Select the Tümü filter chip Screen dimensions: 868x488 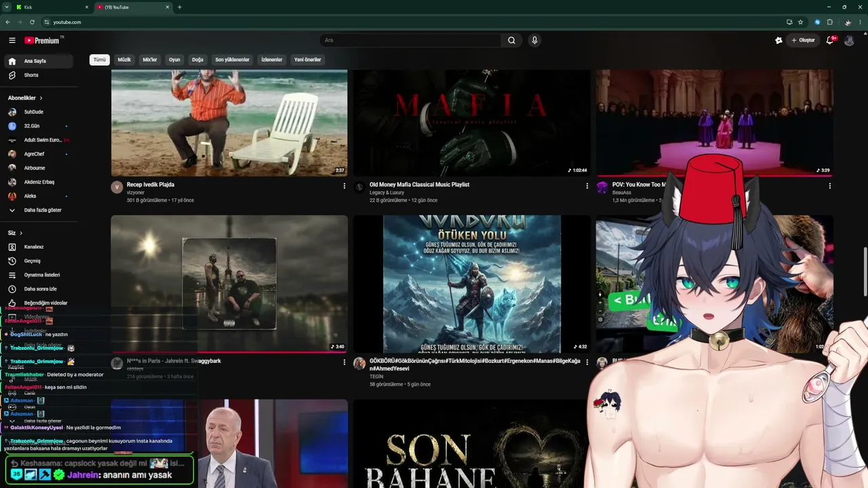[100, 60]
